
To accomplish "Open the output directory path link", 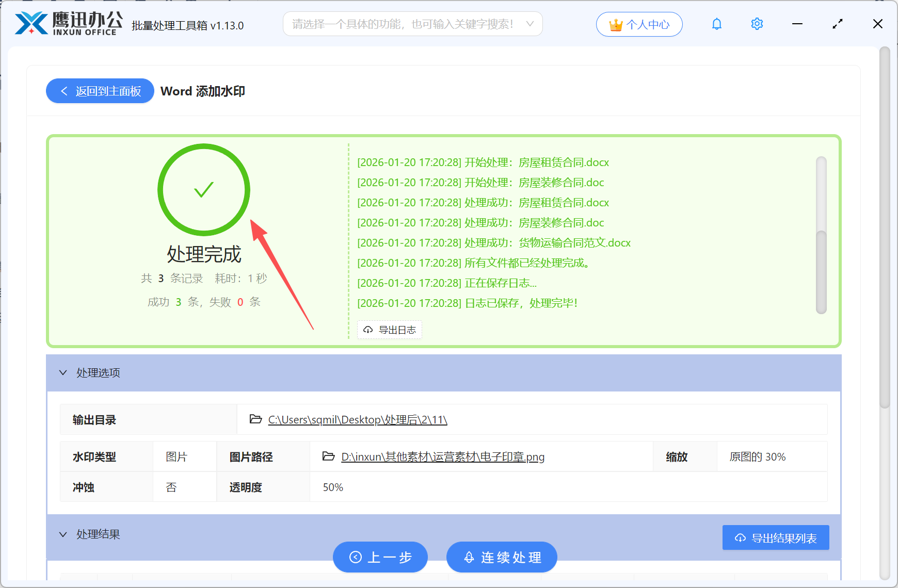I will click(357, 419).
